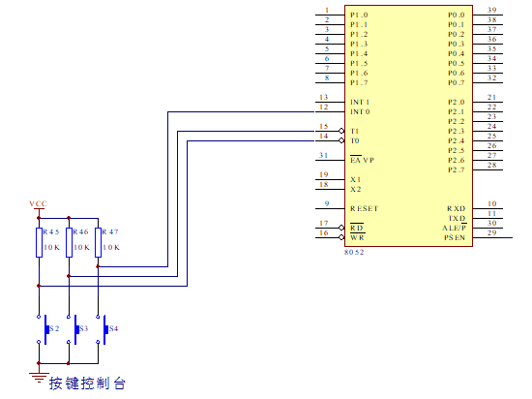532x399 pixels.
Task: Click the 按键控制台 caption text
Action: 87,384
